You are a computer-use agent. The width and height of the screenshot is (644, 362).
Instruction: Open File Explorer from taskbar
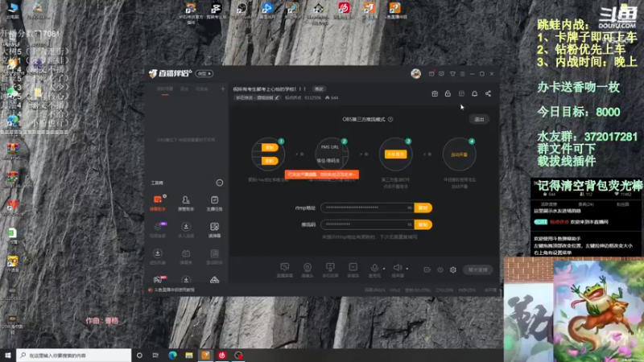pos(189,355)
